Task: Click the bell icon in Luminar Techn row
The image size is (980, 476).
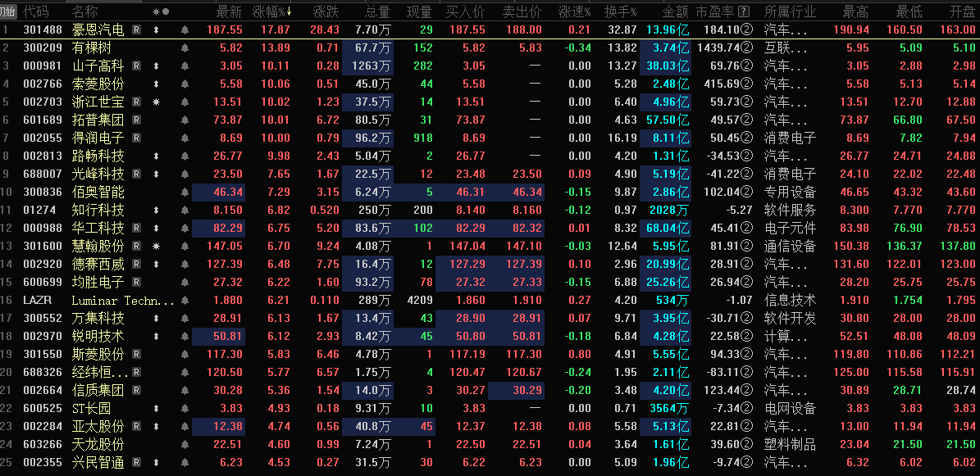Action: [185, 301]
